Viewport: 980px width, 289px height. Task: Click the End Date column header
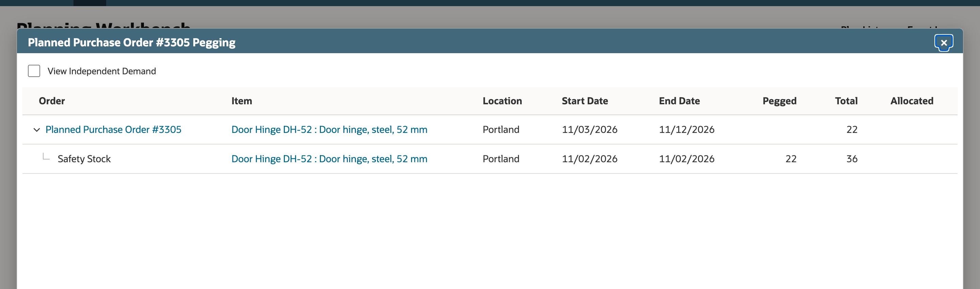pos(679,101)
